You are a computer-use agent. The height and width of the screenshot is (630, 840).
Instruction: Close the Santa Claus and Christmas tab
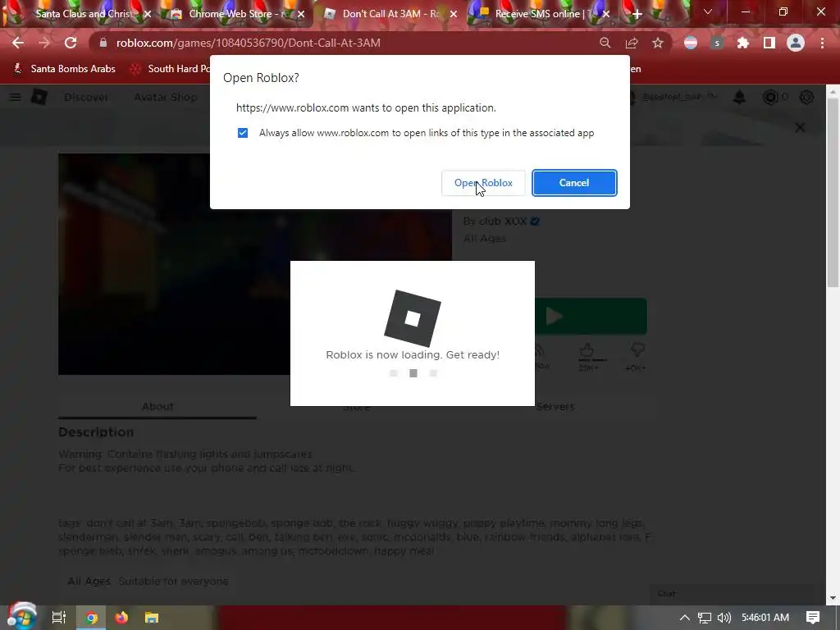(x=148, y=14)
